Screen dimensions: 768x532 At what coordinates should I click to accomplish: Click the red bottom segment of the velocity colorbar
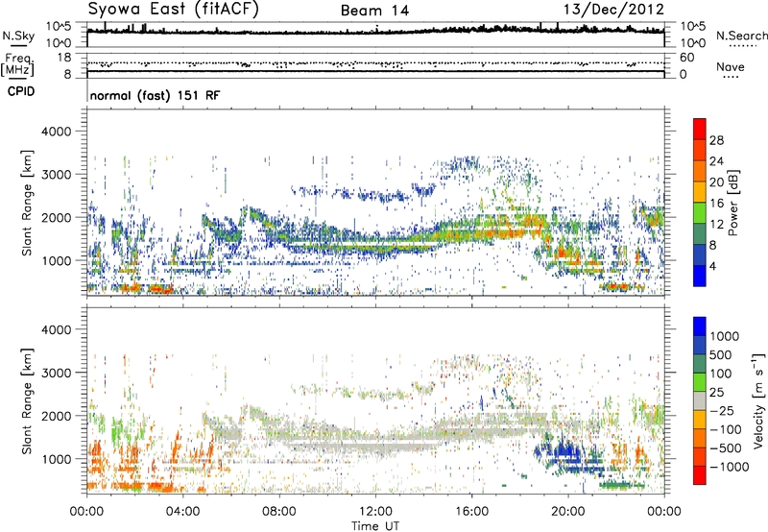point(700,475)
